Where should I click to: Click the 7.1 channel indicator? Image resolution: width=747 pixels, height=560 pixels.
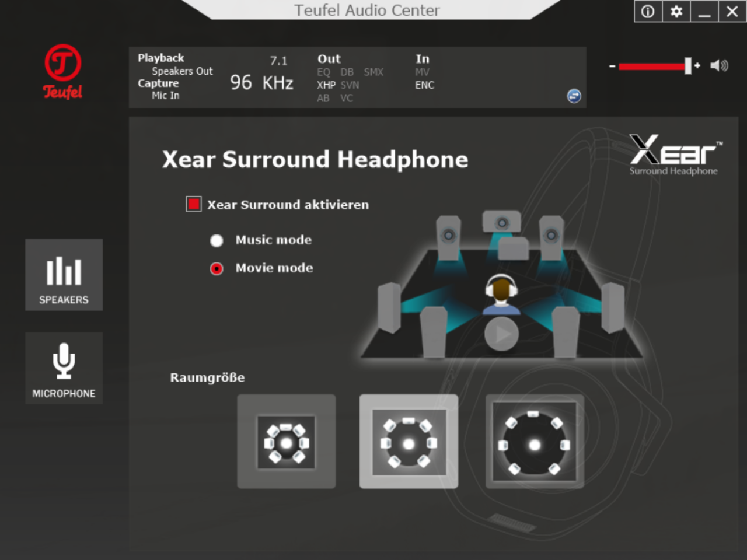[x=278, y=61]
